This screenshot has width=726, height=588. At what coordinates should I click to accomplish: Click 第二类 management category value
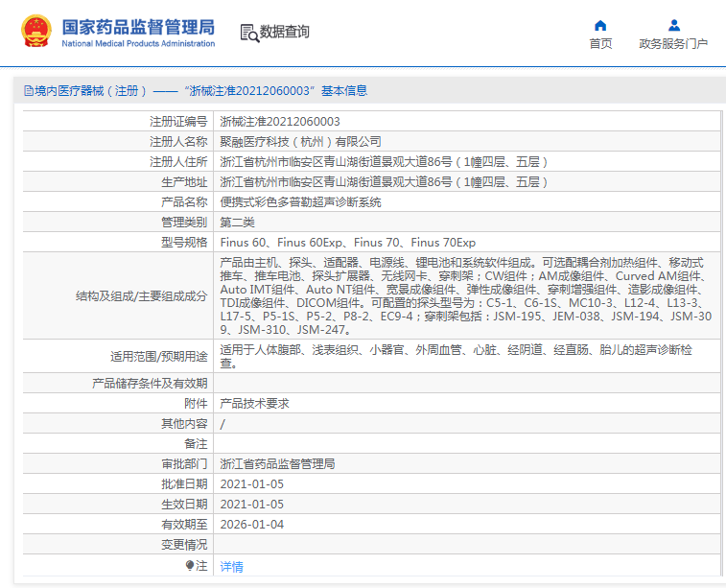[x=237, y=223]
